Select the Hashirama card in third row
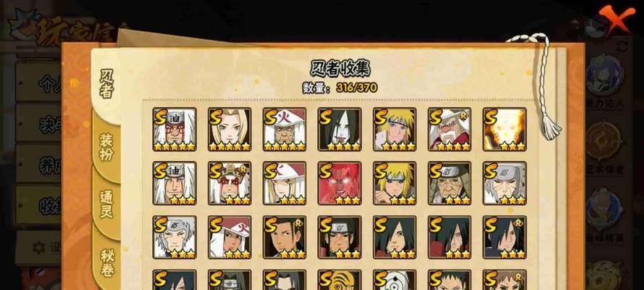 click(284, 237)
